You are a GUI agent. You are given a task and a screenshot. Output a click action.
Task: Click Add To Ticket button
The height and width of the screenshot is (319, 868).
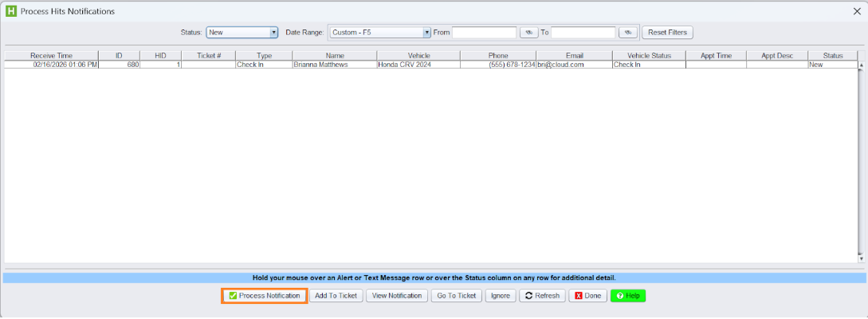(x=336, y=296)
